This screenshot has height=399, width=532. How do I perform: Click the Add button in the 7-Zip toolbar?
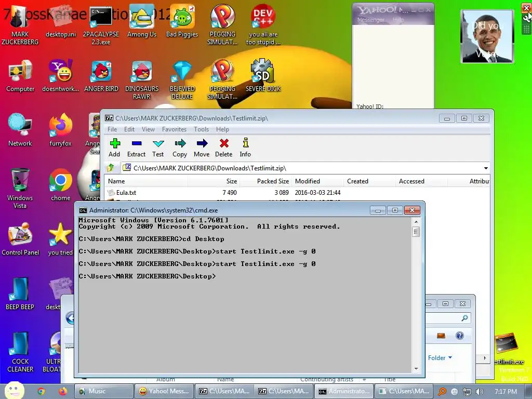click(x=115, y=148)
